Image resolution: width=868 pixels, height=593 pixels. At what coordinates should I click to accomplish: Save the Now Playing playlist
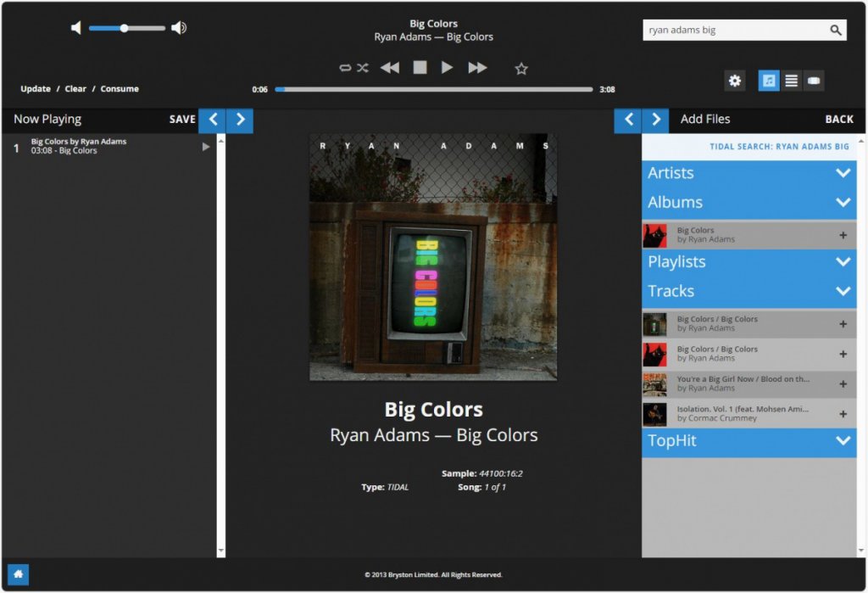[x=182, y=119]
